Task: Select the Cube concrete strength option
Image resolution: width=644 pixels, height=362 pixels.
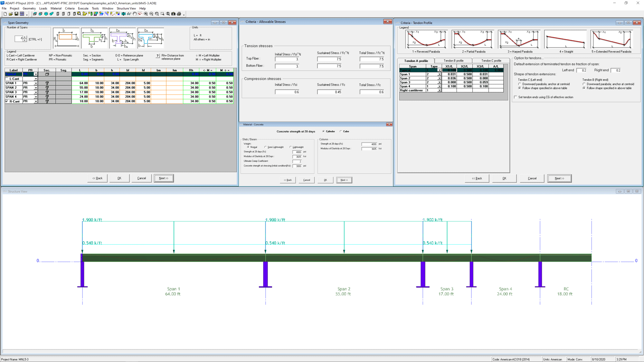Action: (x=341, y=131)
